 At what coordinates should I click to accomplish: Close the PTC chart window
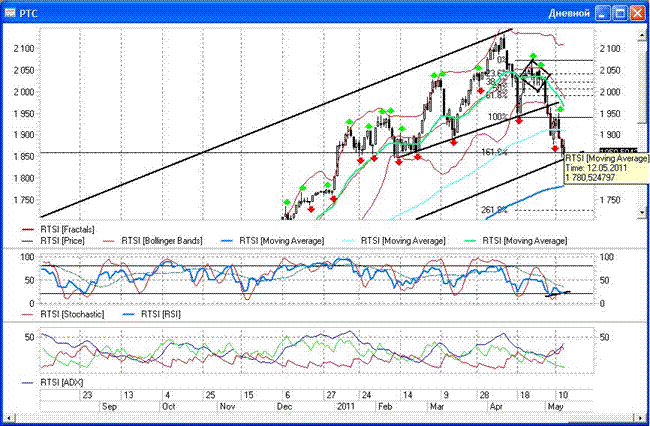[638, 13]
